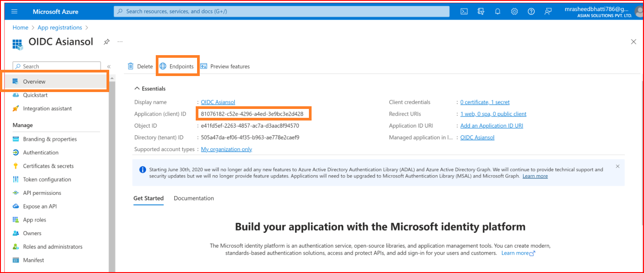Viewport: 644px width, 273px height.
Task: Open Learn more link in the banner
Action: (535, 176)
